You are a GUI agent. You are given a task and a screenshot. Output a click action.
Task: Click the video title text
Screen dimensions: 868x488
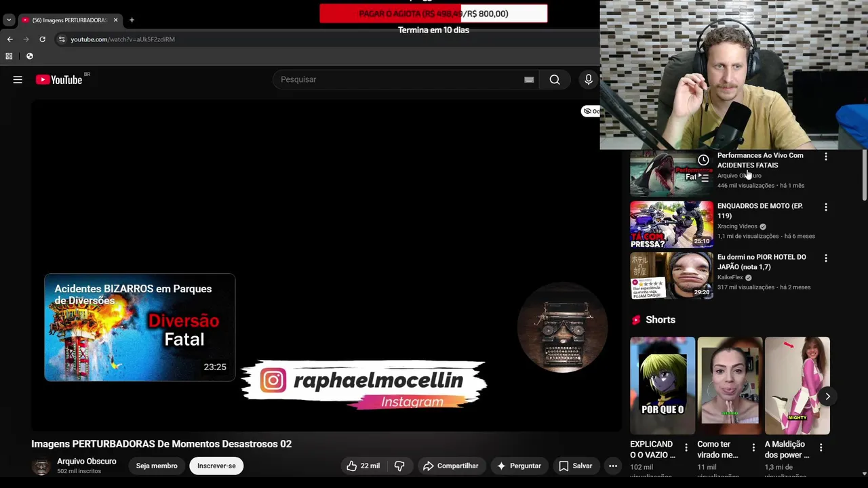tap(161, 444)
